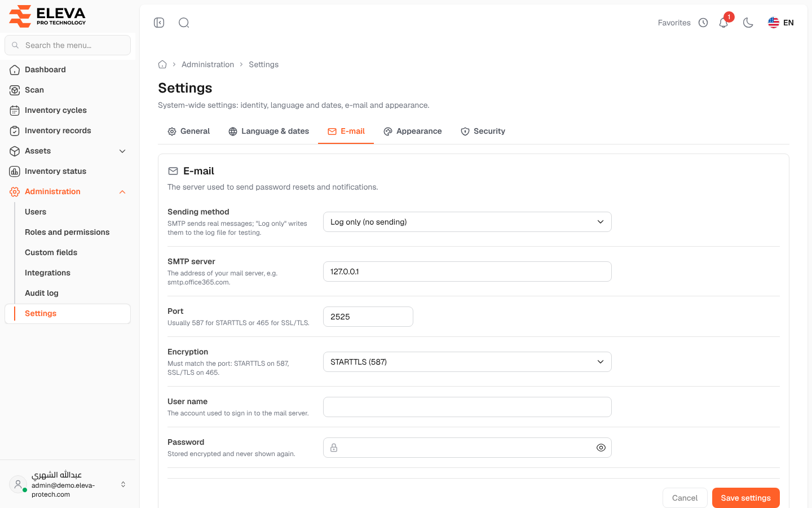Click the Assets box icon
The height and width of the screenshot is (508, 812).
pos(15,151)
